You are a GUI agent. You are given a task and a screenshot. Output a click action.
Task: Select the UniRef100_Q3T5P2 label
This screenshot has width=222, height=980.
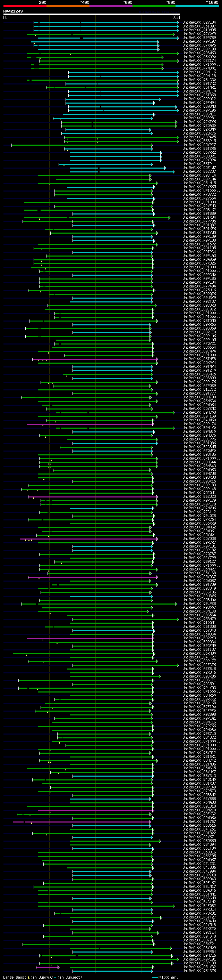point(199,244)
